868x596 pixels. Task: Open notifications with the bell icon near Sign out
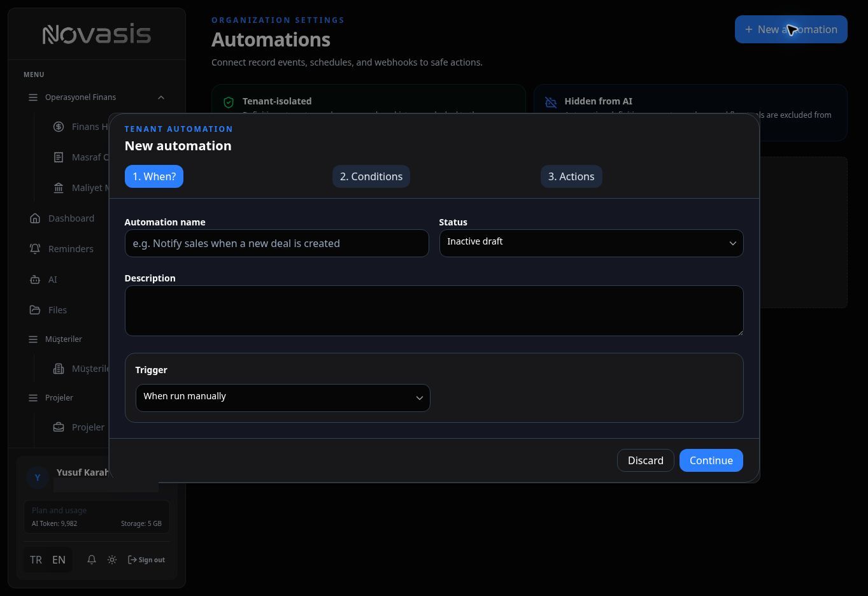92,560
